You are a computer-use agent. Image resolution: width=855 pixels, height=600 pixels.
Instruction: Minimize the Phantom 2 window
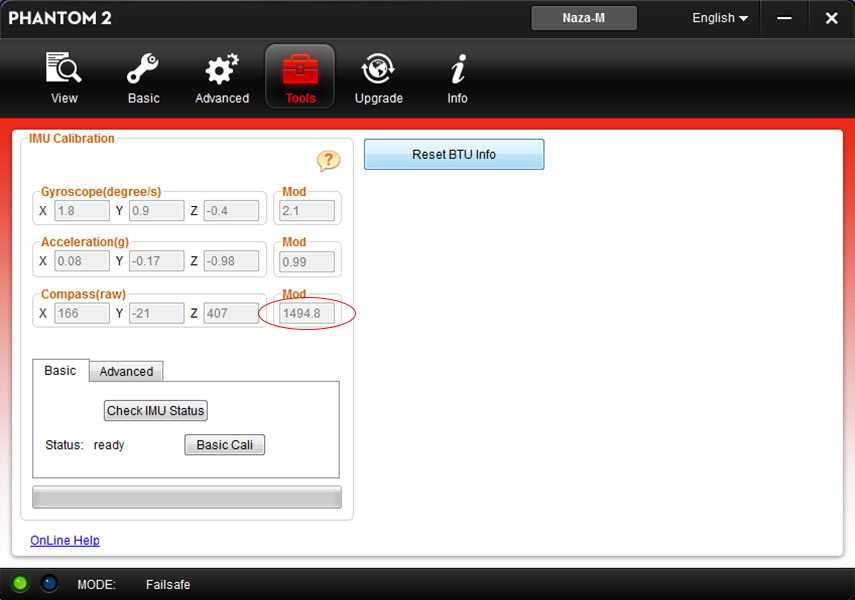[x=784, y=18]
